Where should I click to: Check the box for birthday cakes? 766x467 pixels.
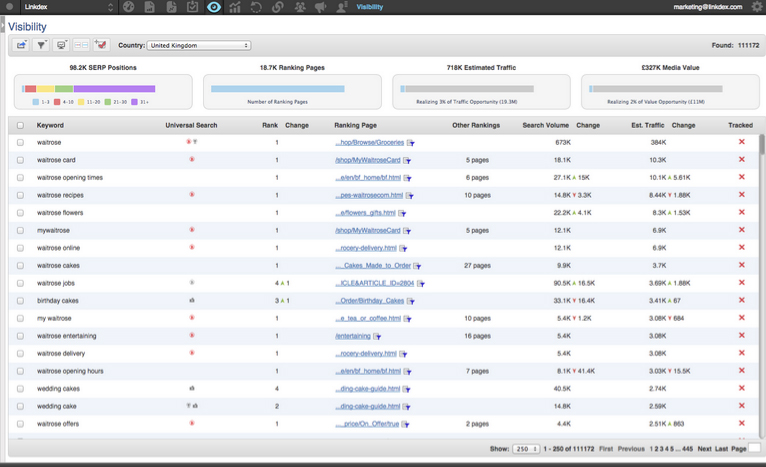pyautogui.click(x=20, y=301)
